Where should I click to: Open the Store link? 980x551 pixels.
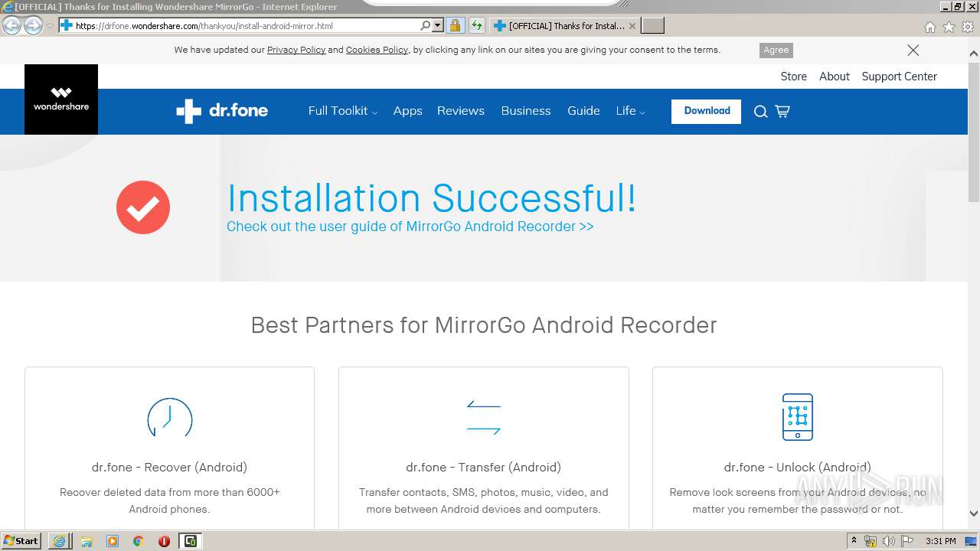793,77
